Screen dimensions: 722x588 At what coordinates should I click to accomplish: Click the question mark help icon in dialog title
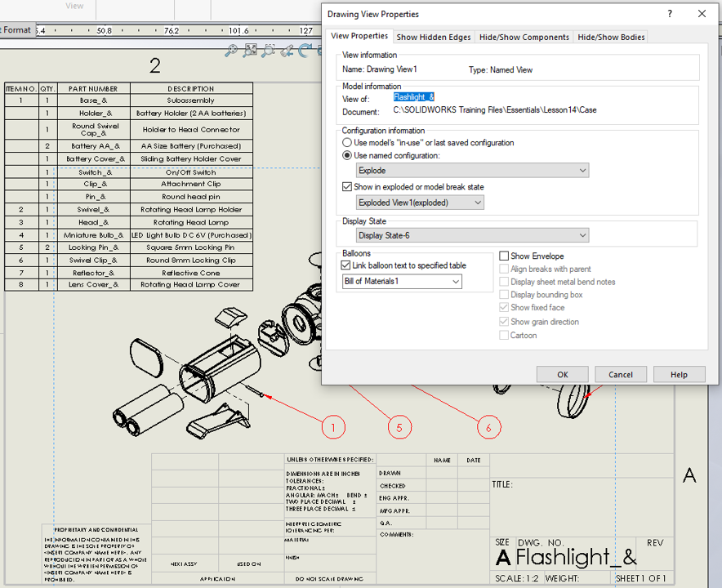670,14
